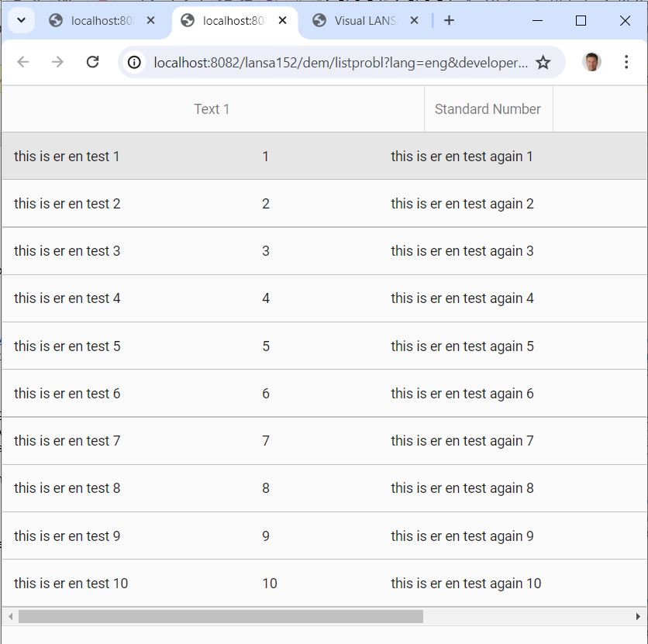Viewport: 648px width, 644px height.
Task: Sort by the Text 1 column header
Action: (x=212, y=109)
